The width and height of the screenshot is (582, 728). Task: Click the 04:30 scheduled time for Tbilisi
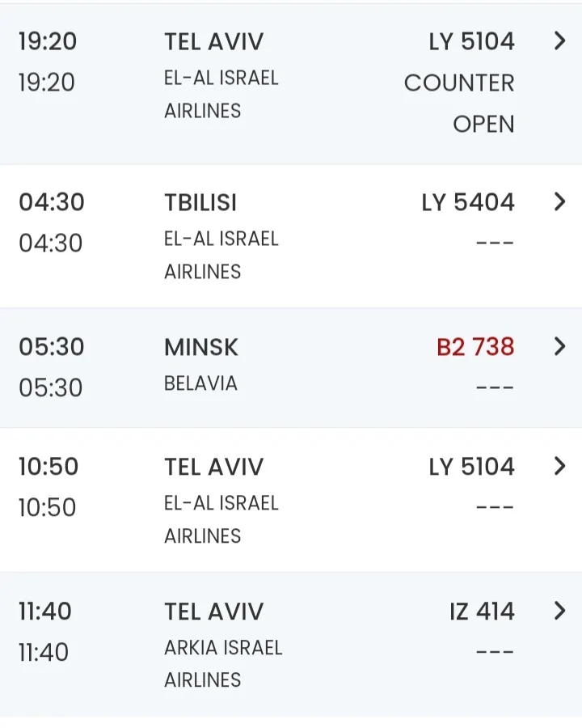click(x=51, y=202)
